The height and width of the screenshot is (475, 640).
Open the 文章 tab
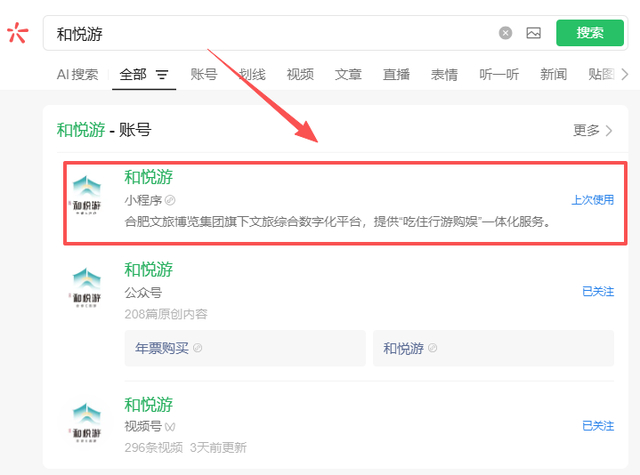coord(348,74)
